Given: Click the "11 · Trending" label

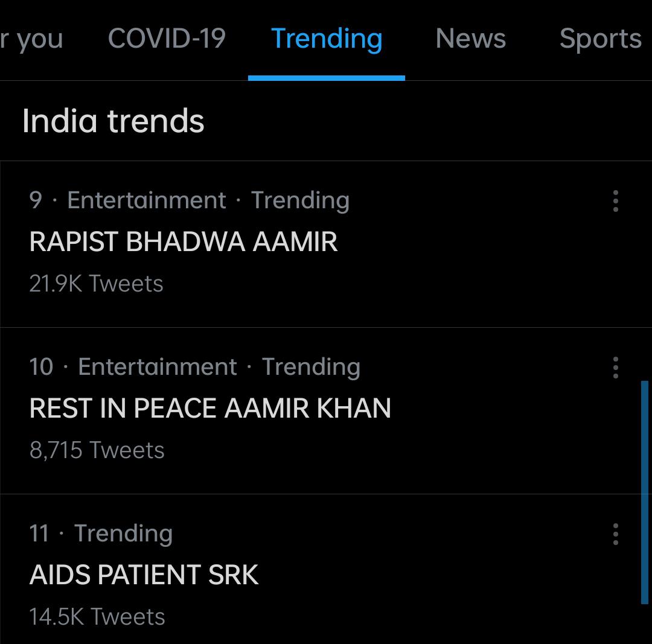Looking at the screenshot, I should (101, 534).
